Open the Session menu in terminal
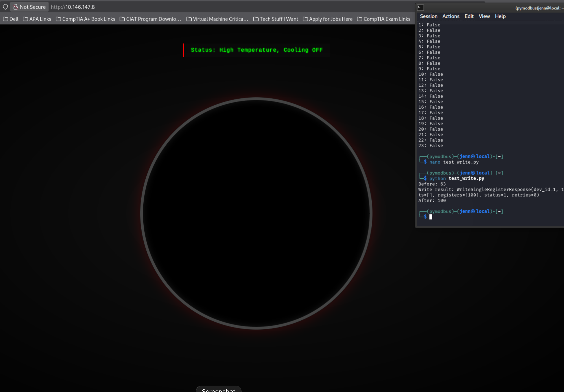The width and height of the screenshot is (564, 392). pyautogui.click(x=429, y=16)
